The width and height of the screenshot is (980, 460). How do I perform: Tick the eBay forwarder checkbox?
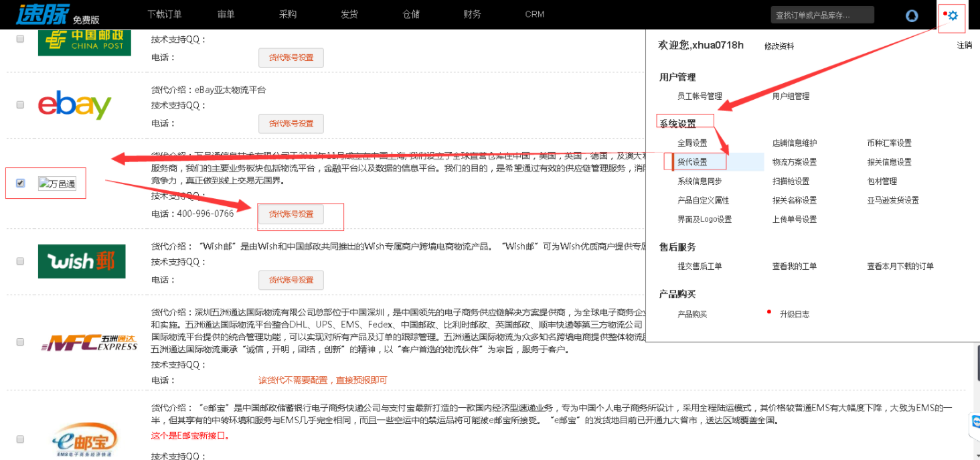coord(20,105)
